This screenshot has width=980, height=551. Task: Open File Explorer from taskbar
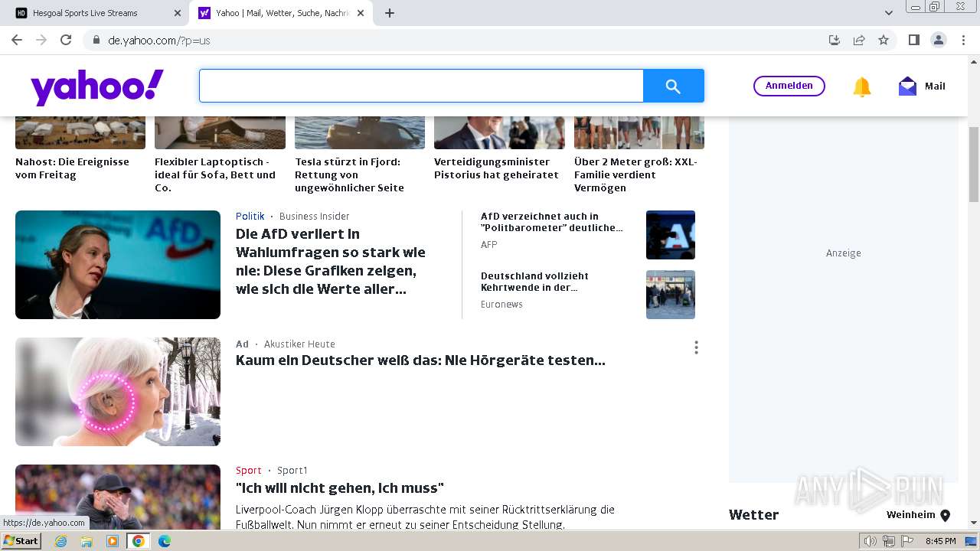(x=87, y=541)
